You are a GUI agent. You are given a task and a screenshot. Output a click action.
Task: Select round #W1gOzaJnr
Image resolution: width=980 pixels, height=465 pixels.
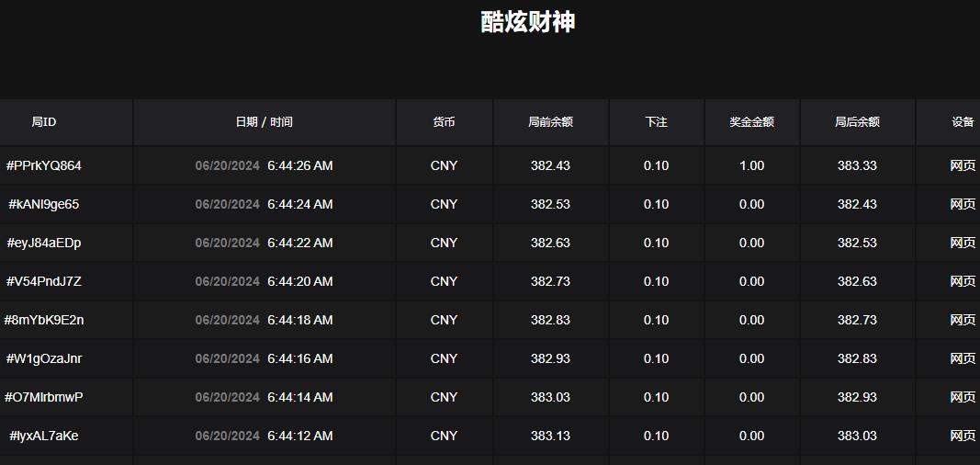point(44,358)
